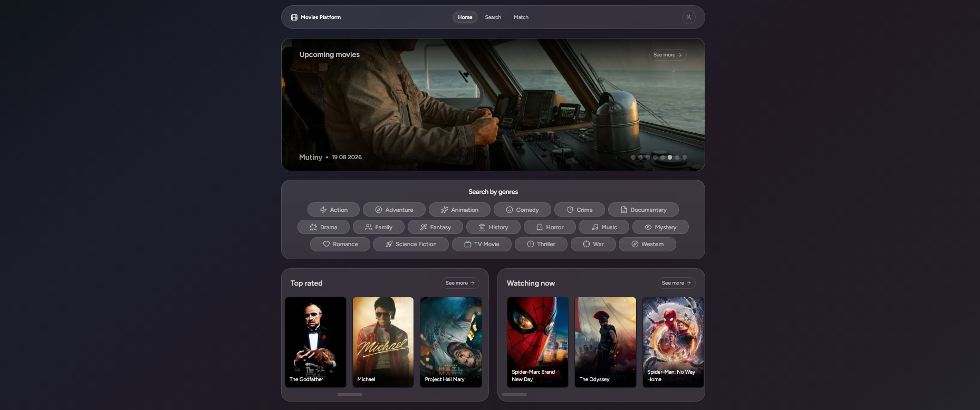This screenshot has width=980, height=410.
Task: Click the Upcoming movies heading
Action: [x=329, y=54]
